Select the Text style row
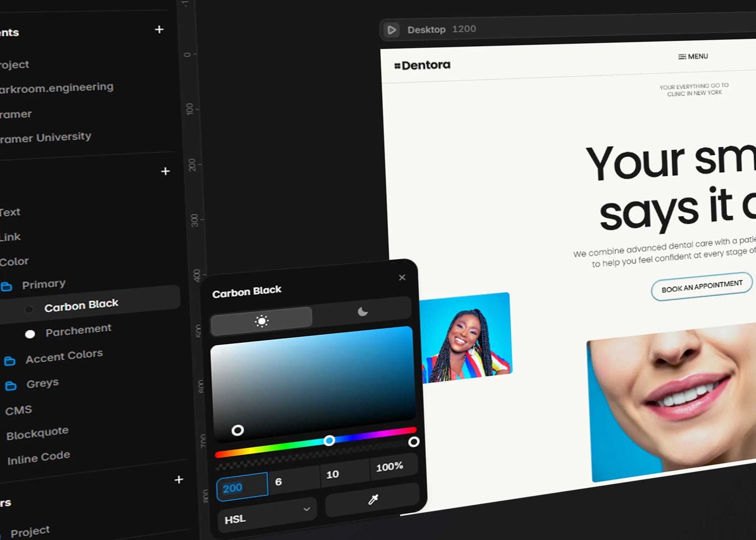This screenshot has width=756, height=540. (x=10, y=212)
